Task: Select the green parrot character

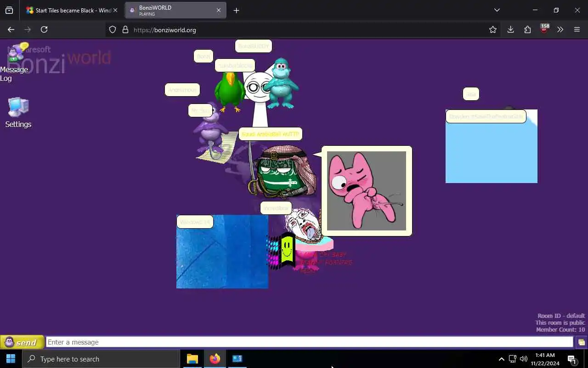Action: pyautogui.click(x=230, y=92)
